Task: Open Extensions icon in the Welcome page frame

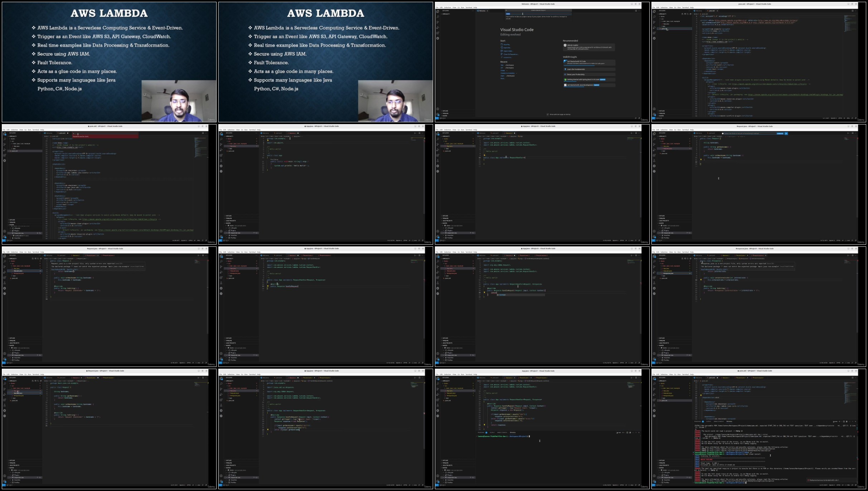Action: pyautogui.click(x=437, y=33)
